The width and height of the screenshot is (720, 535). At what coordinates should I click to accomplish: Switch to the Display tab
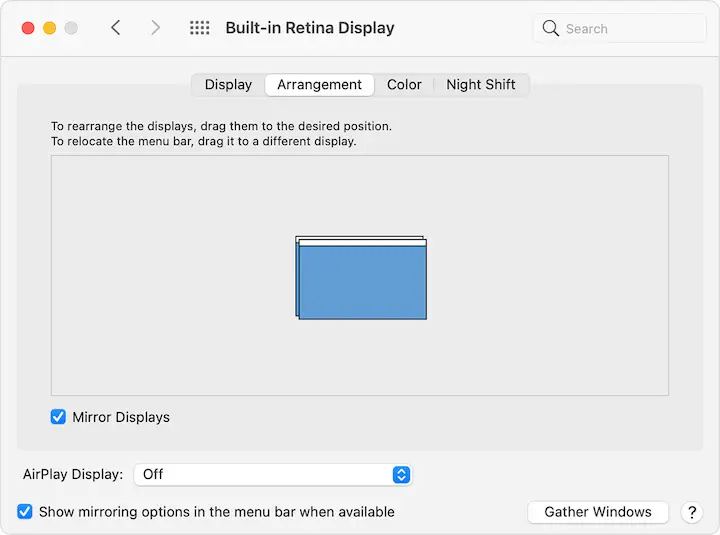(x=228, y=84)
